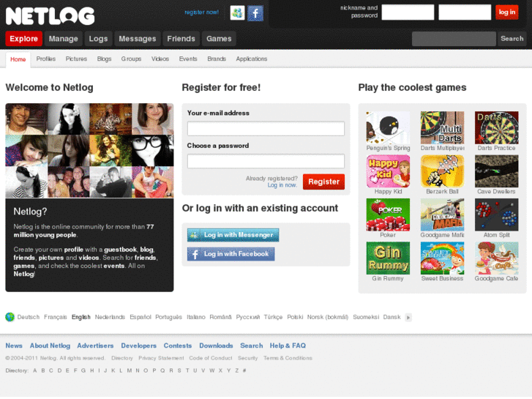Open the Help & FAQ footer link
532x399 pixels.
(288, 346)
